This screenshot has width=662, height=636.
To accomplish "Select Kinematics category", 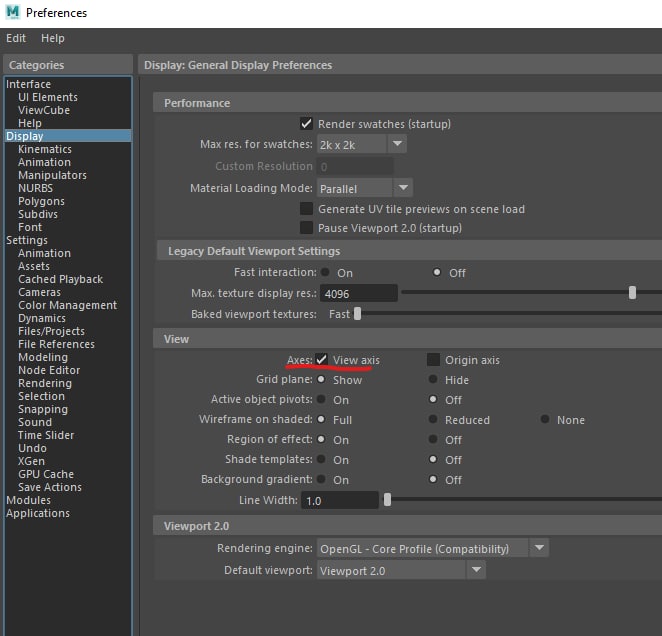I will (x=45, y=149).
